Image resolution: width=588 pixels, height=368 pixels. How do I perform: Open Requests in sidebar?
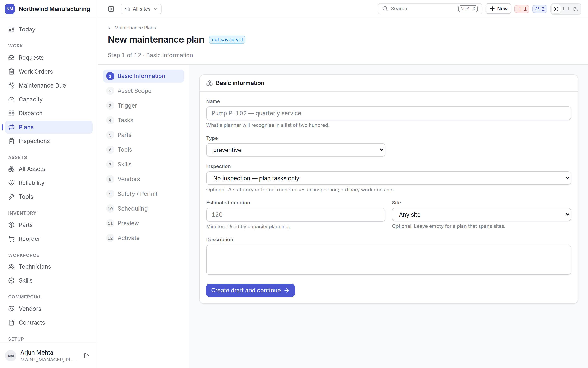49,58
